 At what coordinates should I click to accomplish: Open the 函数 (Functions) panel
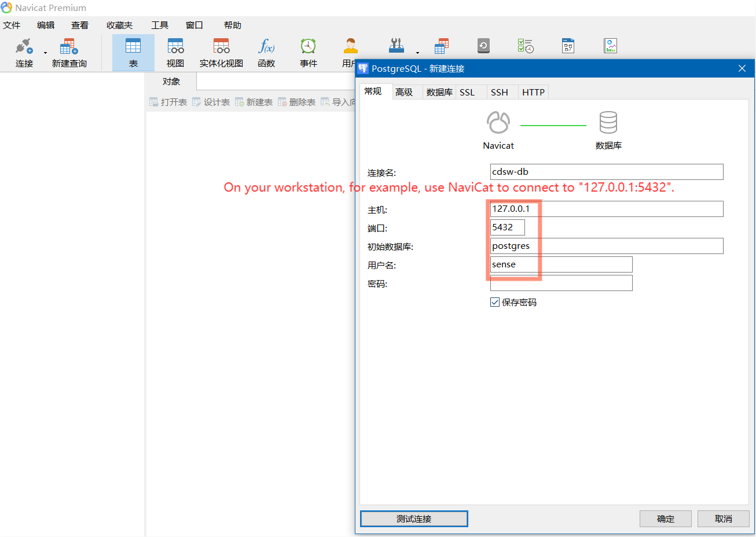click(x=266, y=52)
